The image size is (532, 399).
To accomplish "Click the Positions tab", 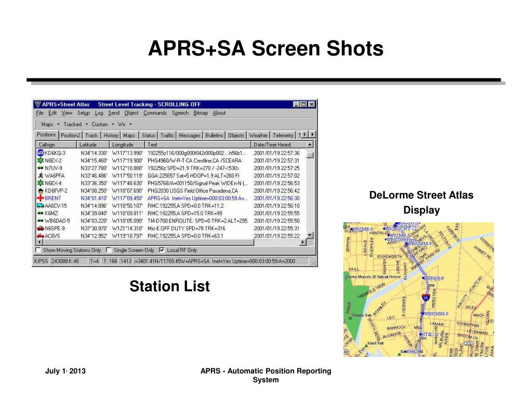I will click(46, 135).
